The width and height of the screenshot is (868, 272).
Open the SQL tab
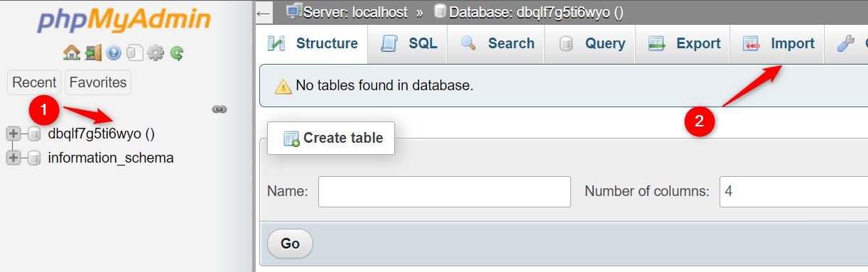pyautogui.click(x=408, y=43)
